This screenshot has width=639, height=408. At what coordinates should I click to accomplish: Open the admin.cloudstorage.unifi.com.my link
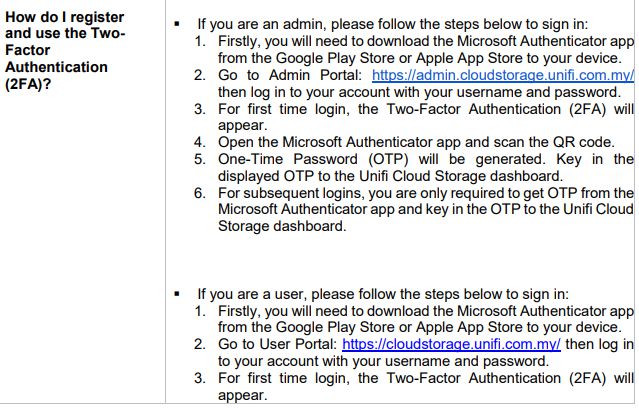503,75
